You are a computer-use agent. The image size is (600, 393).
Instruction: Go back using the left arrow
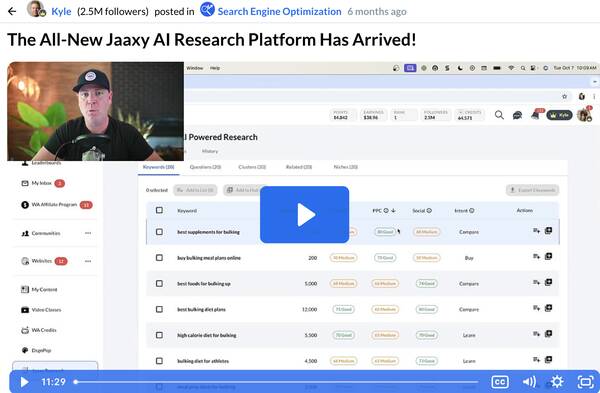[x=12, y=11]
